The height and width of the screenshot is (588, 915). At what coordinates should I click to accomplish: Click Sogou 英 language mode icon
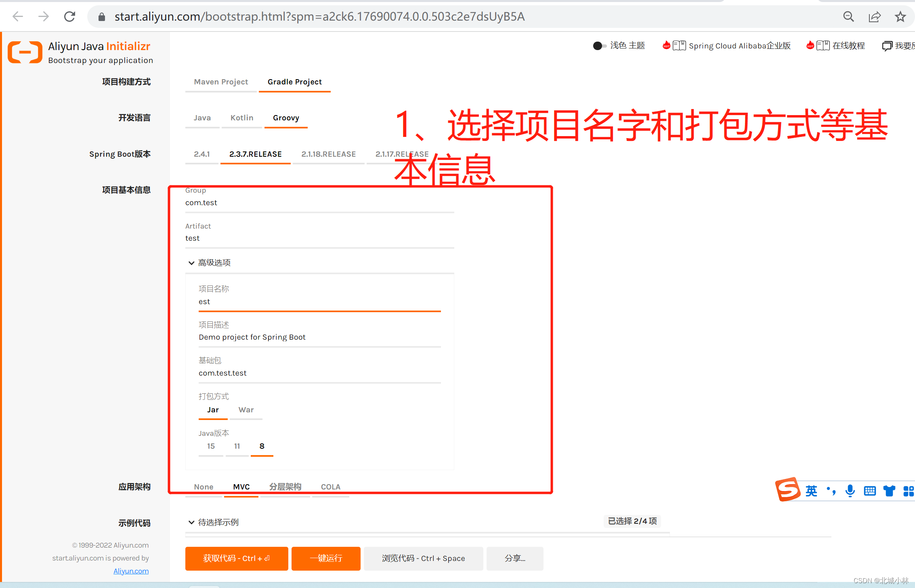point(811,491)
